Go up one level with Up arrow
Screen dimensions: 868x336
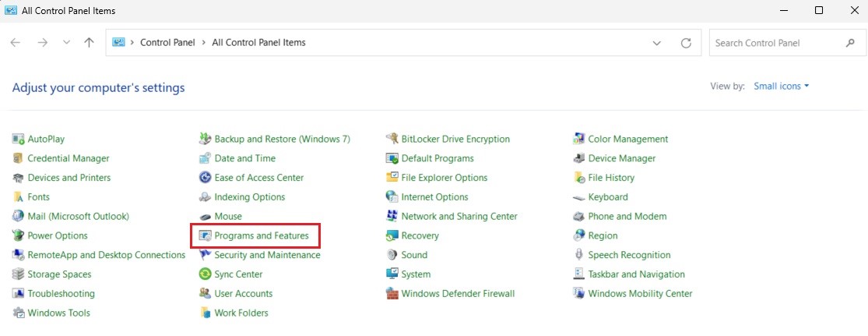(89, 43)
